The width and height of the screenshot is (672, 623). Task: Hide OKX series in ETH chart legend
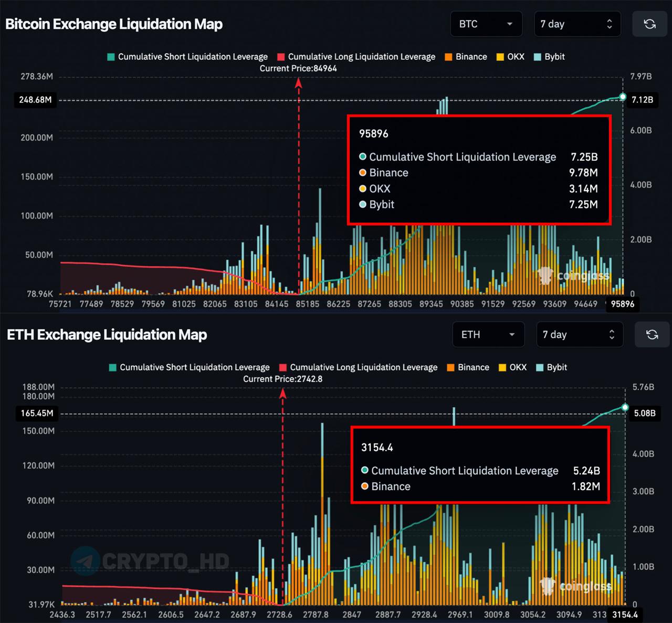tap(512, 367)
